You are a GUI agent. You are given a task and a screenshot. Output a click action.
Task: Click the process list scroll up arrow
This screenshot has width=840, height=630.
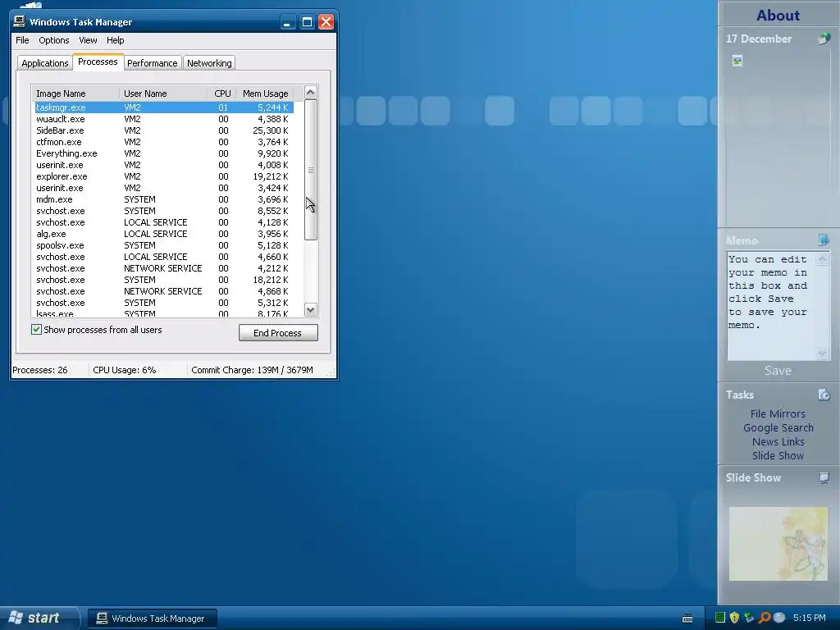coord(311,93)
